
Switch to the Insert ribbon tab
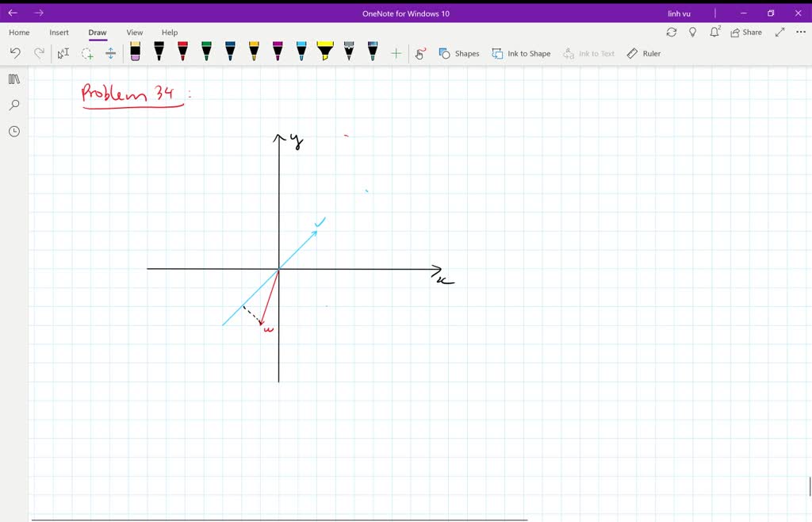(59, 32)
